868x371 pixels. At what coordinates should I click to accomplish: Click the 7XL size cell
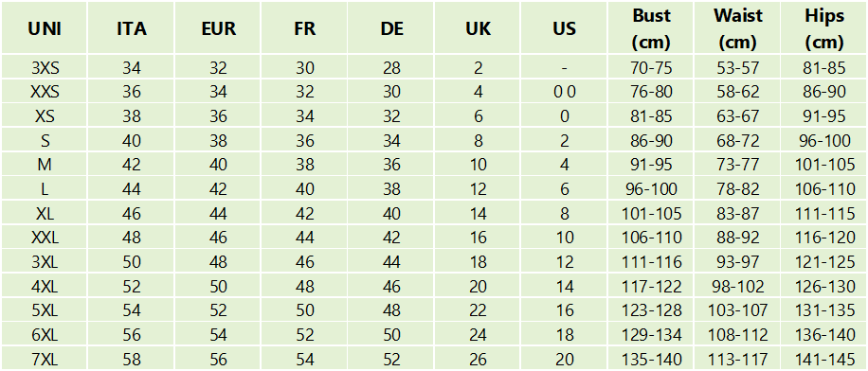click(45, 359)
